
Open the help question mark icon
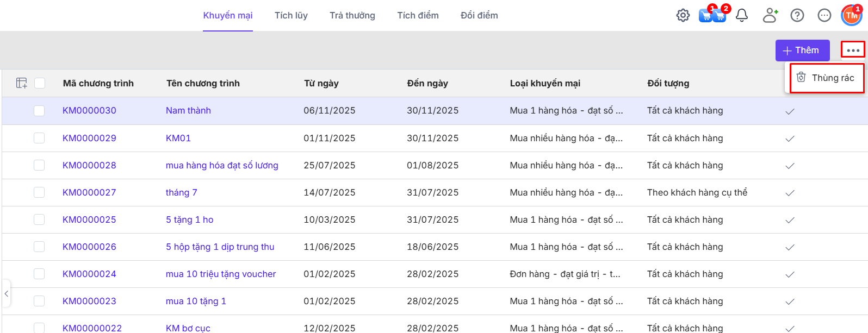[797, 15]
